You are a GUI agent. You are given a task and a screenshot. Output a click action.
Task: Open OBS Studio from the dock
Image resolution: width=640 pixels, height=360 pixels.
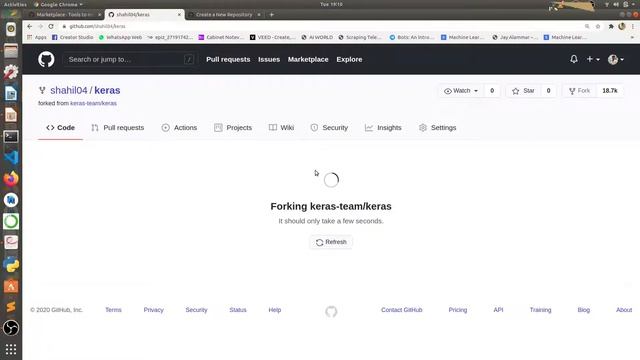(x=11, y=328)
